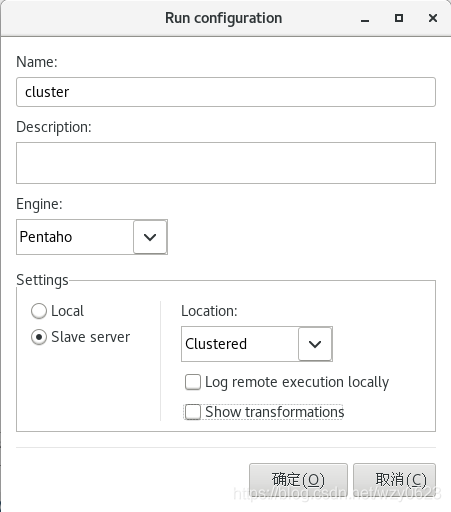The width and height of the screenshot is (451, 512).
Task: Click the "Show transformations" label text
Action: 275,412
